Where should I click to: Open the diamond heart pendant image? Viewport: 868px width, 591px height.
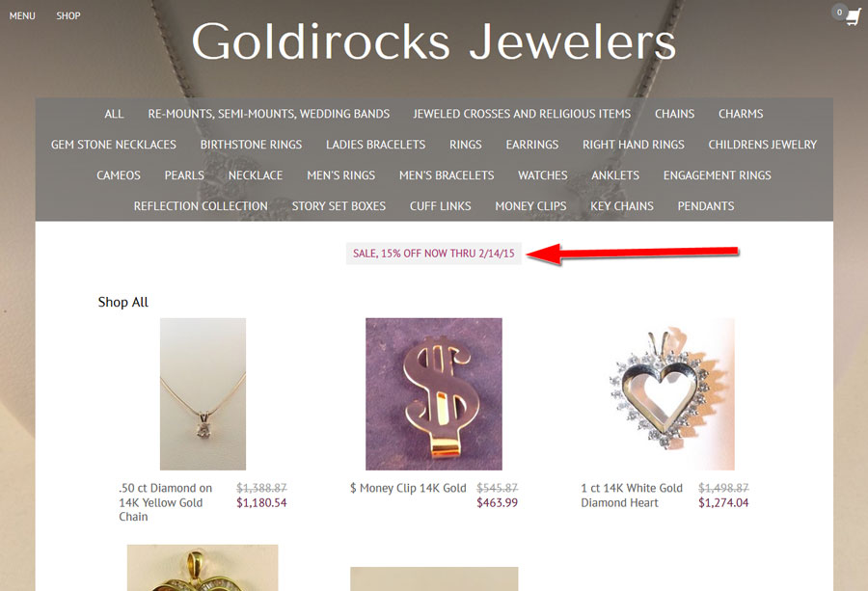pyautogui.click(x=665, y=394)
